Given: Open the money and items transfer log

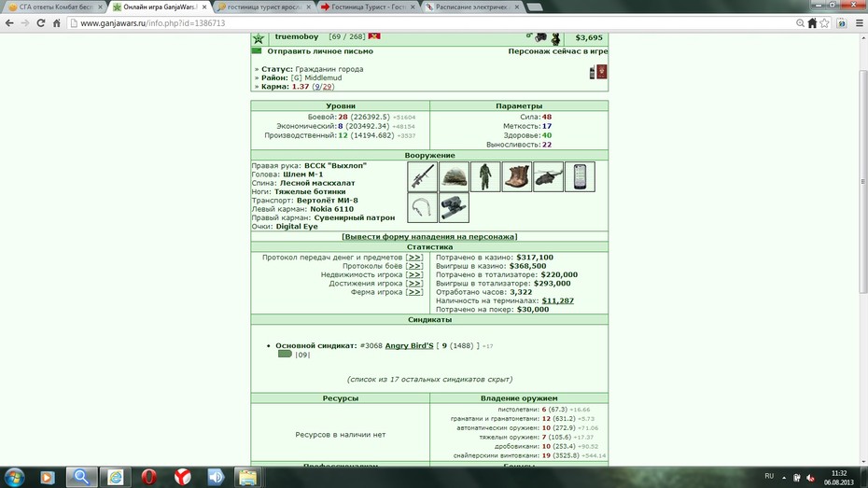Looking at the screenshot, I should coord(414,258).
